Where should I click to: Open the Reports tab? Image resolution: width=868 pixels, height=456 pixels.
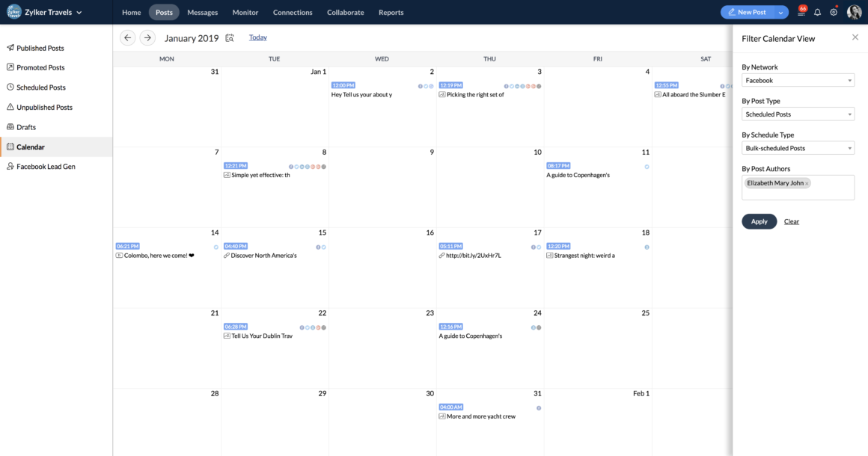pos(391,13)
